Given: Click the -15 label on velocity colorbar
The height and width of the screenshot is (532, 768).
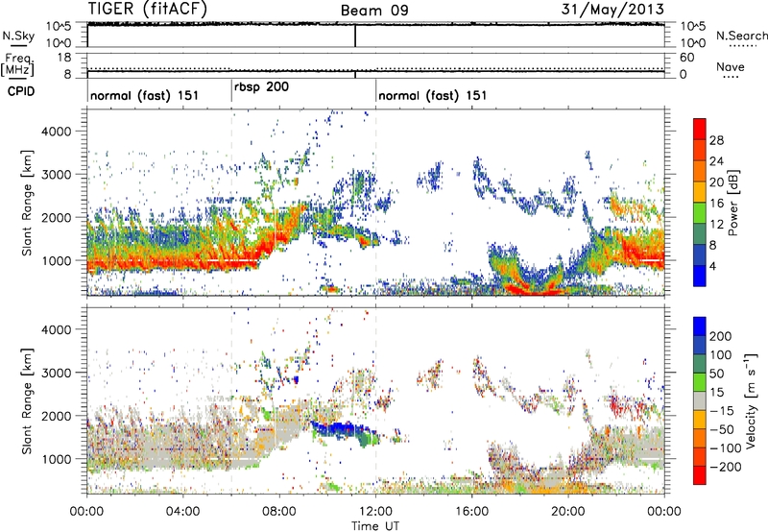Looking at the screenshot, I should (722, 411).
